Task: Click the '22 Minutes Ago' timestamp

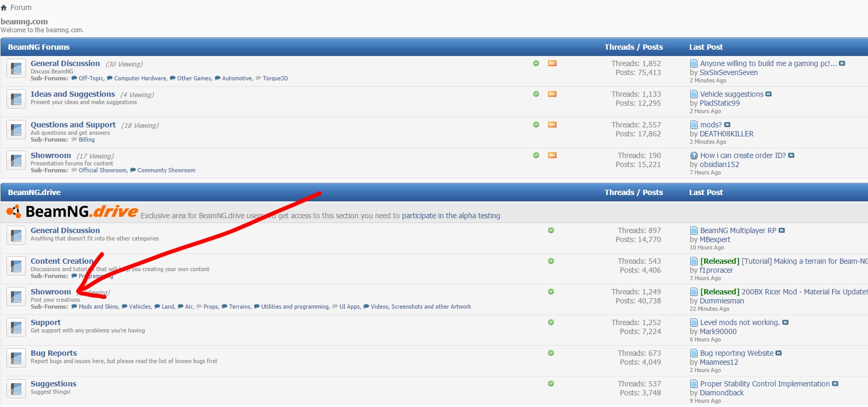Action: [x=709, y=309]
